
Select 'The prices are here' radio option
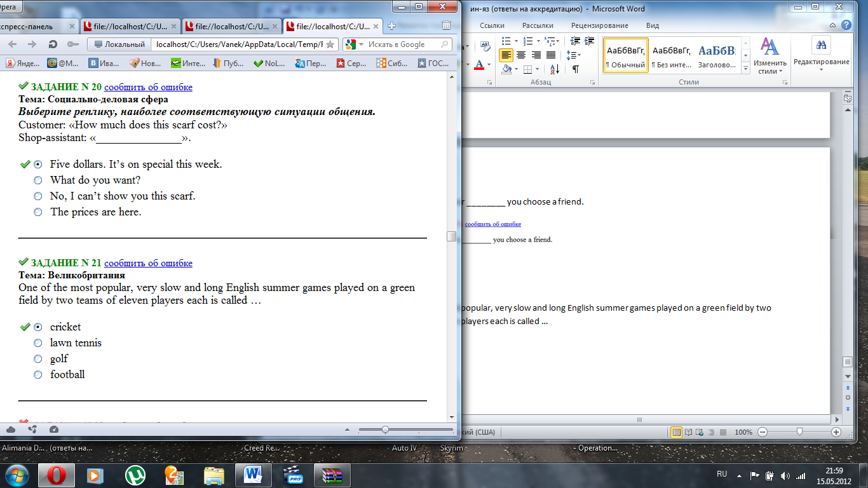pyautogui.click(x=38, y=212)
